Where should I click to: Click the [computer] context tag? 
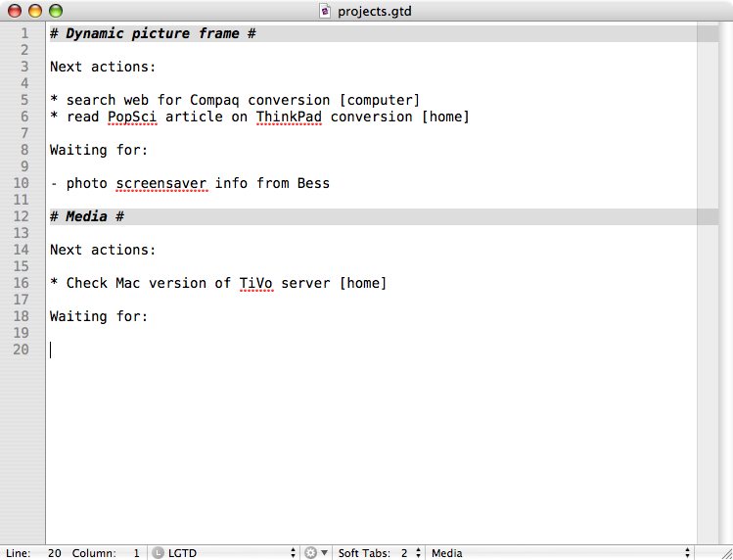(x=380, y=100)
